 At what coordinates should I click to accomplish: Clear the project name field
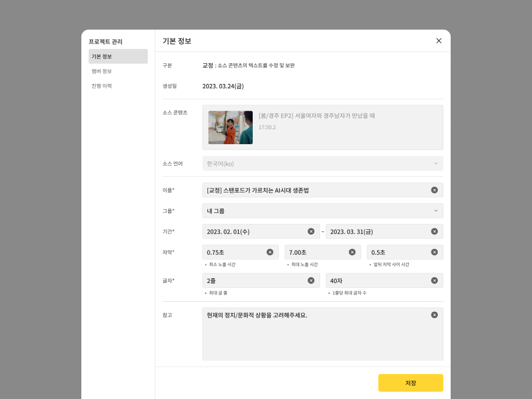[434, 190]
